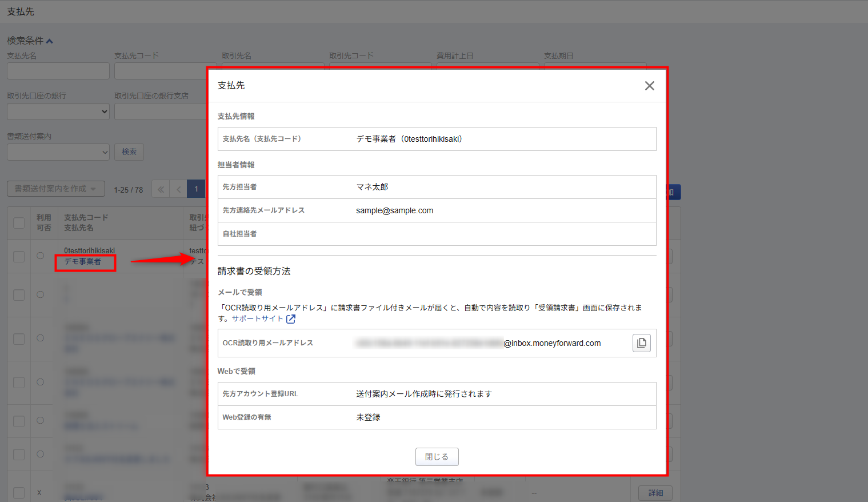Open the 書類送付案内 dropdown
This screenshot has height=502, width=868.
coord(58,152)
